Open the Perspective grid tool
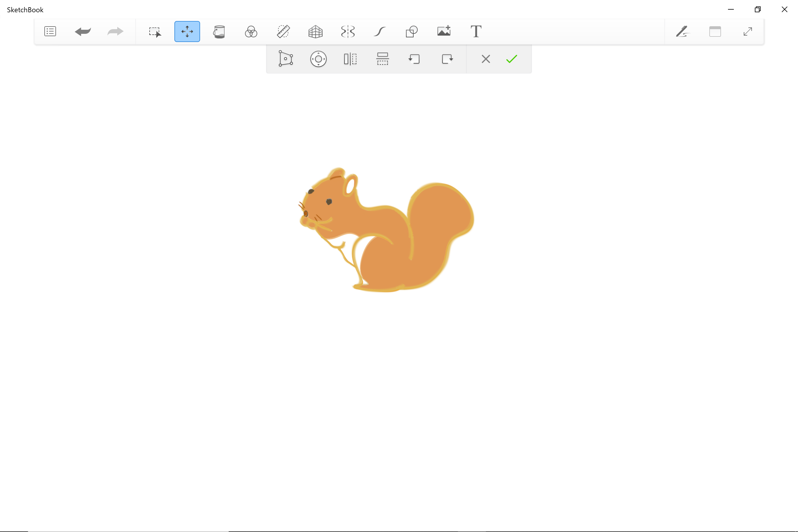Viewport: 798px width, 532px height. coord(316,32)
